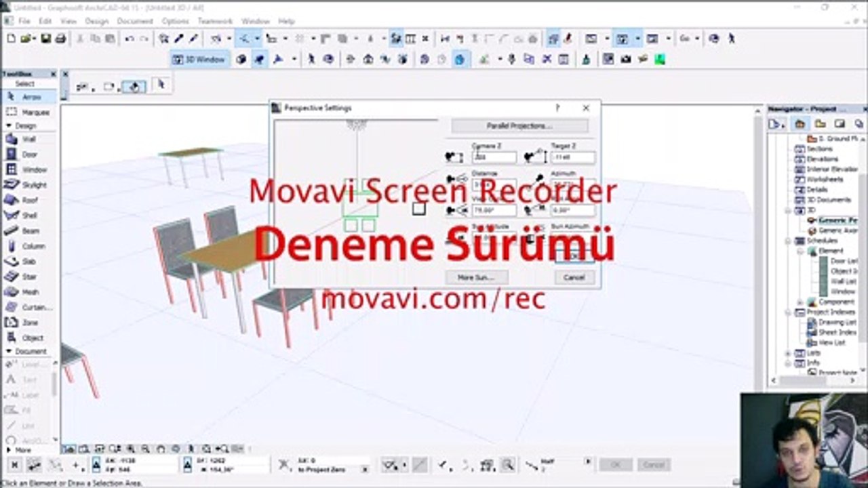Collapse the Document section of Toolbox
The image size is (868, 488).
tap(9, 351)
